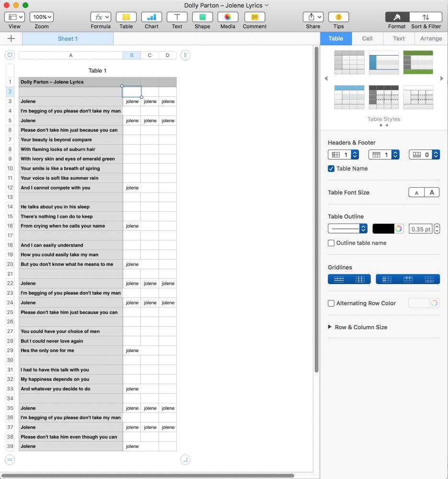Image resolution: width=448 pixels, height=479 pixels.
Task: Enable Alternating Row Color checkbox
Action: 331,303
